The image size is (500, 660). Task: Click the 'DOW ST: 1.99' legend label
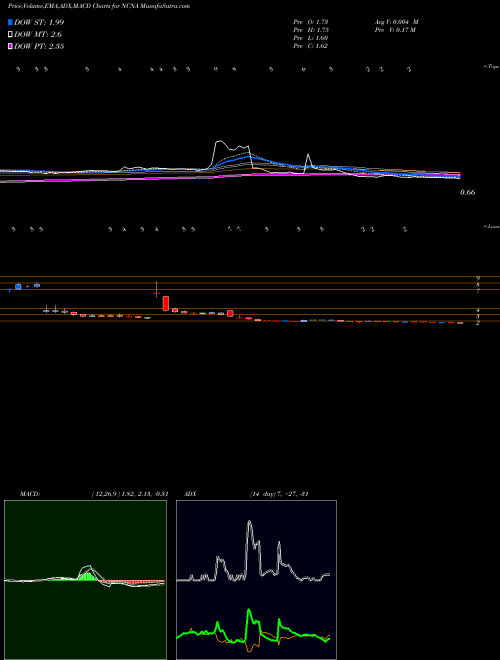(39, 22)
